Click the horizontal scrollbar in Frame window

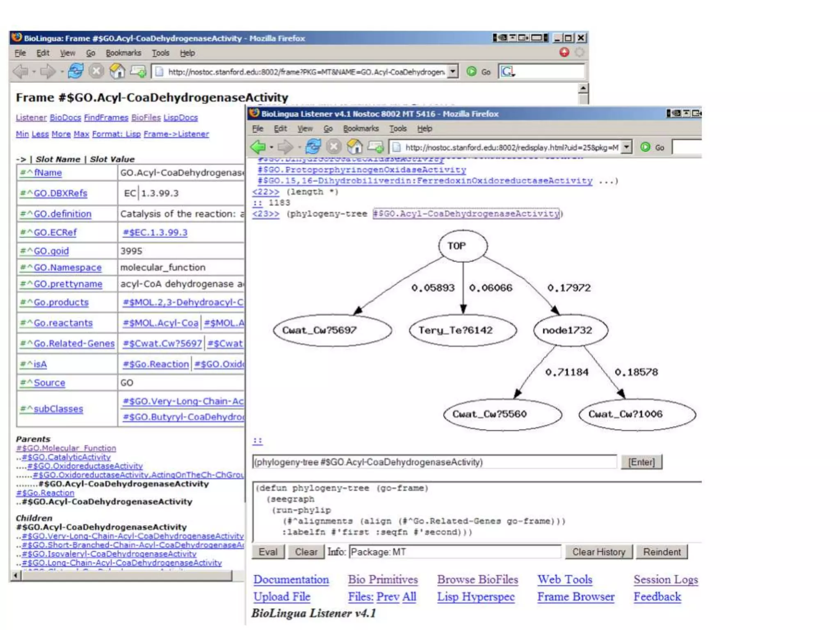pyautogui.click(x=127, y=576)
